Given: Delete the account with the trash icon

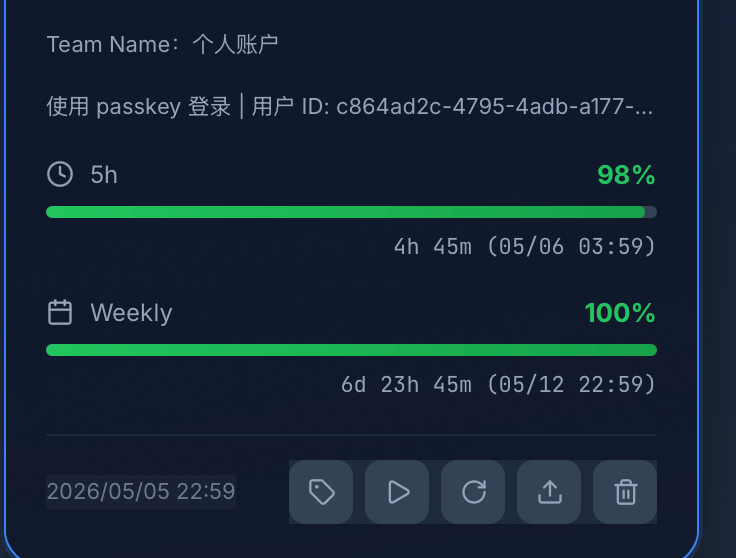Looking at the screenshot, I should coord(625,492).
